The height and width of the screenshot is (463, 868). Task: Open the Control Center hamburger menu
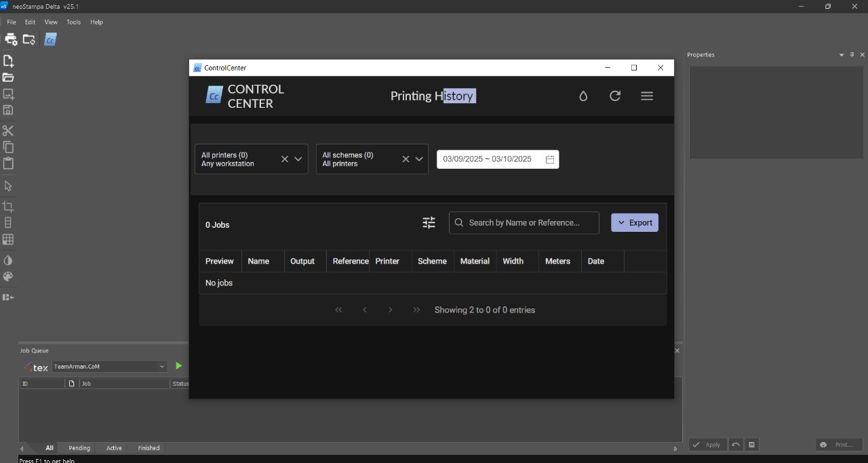pyautogui.click(x=647, y=96)
